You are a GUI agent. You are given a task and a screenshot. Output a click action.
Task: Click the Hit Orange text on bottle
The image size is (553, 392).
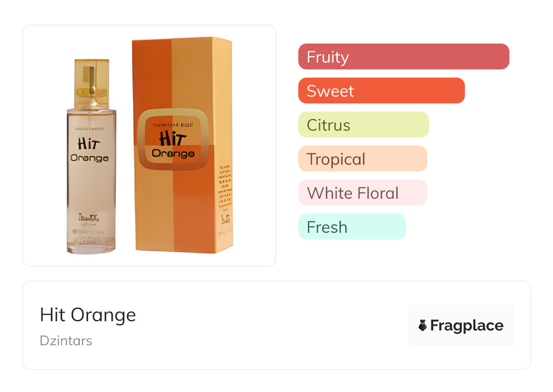89,150
